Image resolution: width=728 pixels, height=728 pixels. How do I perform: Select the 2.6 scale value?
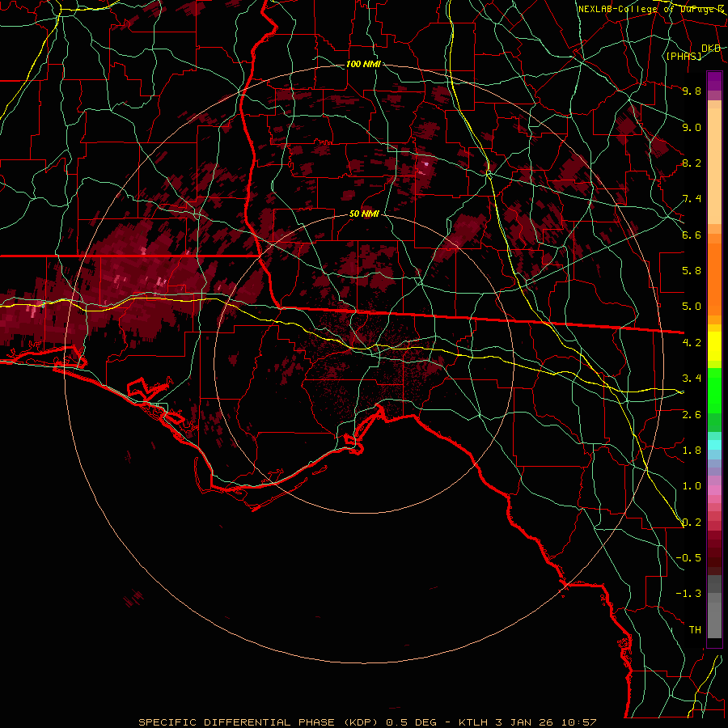[692, 415]
